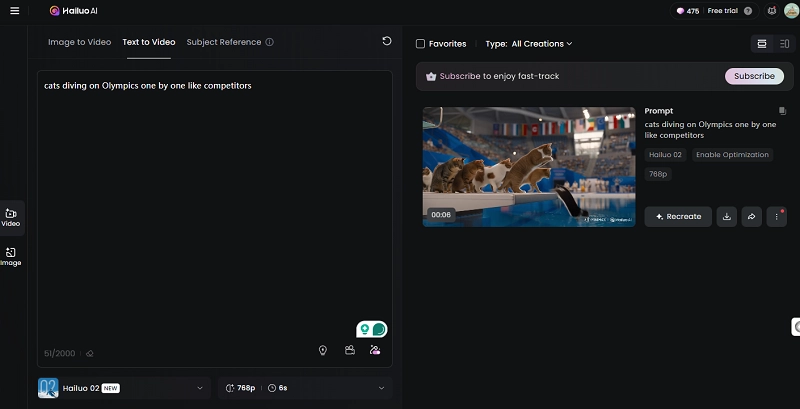The width and height of the screenshot is (800, 409).
Task: Open the 475 credits balance
Action: coord(688,11)
